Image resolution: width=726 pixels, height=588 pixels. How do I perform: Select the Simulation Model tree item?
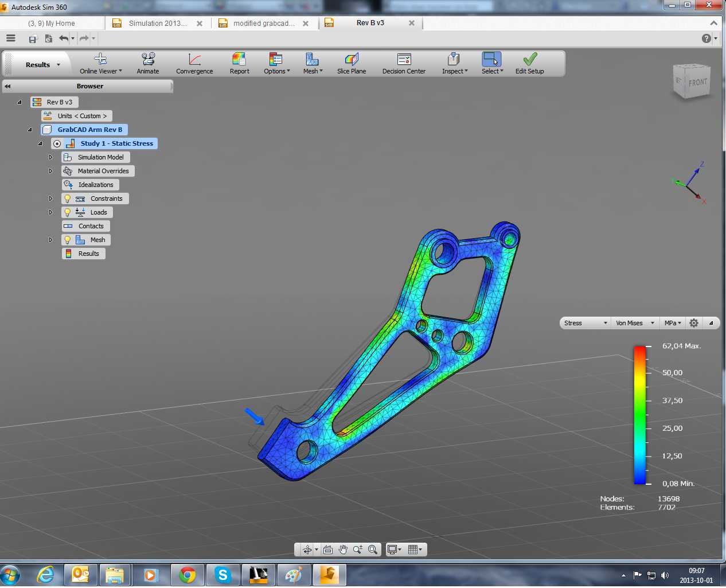pyautogui.click(x=96, y=157)
